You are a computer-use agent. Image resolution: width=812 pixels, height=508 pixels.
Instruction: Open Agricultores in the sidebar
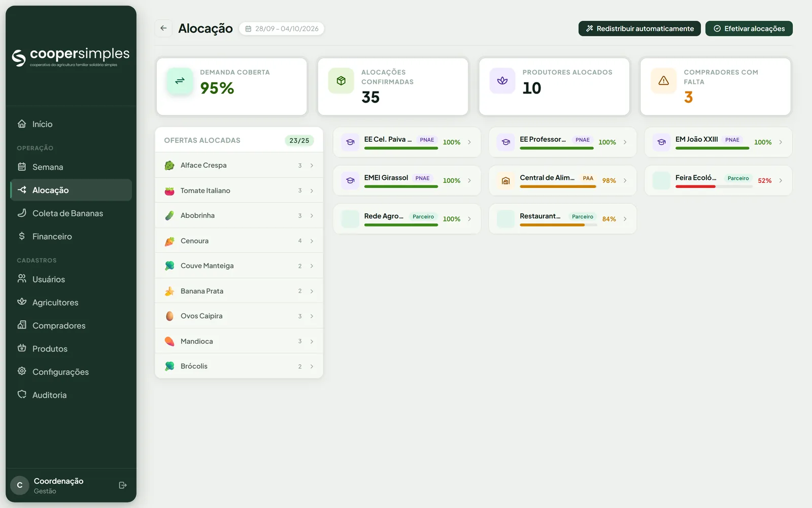pos(71,302)
